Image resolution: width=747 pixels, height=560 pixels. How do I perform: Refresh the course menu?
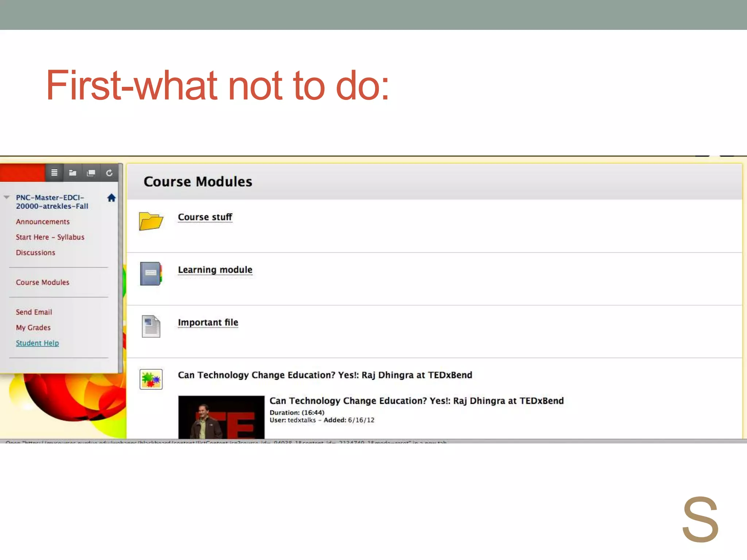[109, 173]
